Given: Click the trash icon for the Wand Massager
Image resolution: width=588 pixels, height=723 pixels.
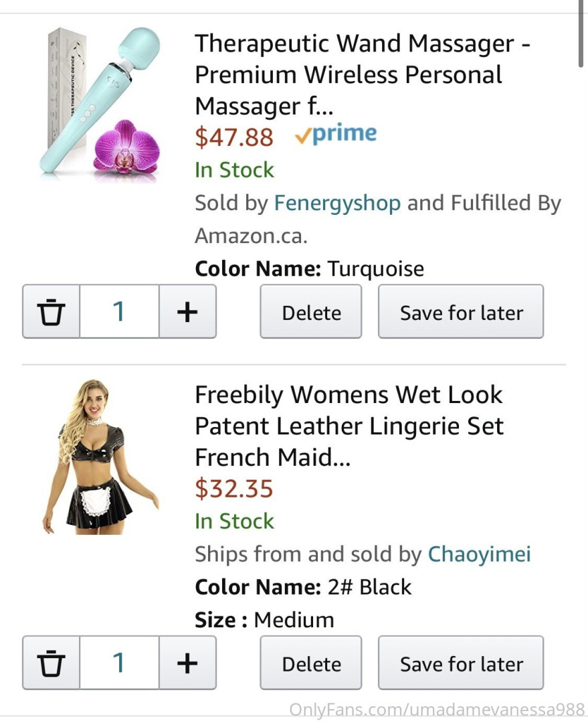Looking at the screenshot, I should click(x=51, y=312).
